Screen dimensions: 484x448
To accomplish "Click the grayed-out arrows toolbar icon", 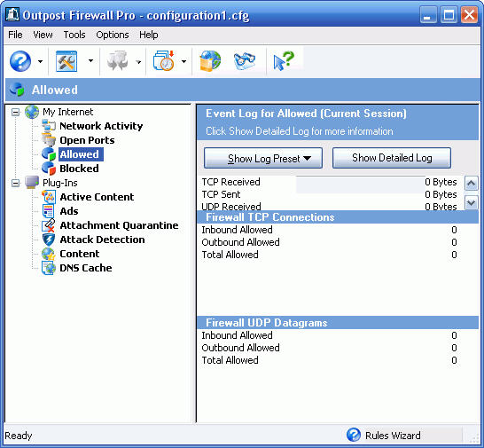I will [117, 61].
